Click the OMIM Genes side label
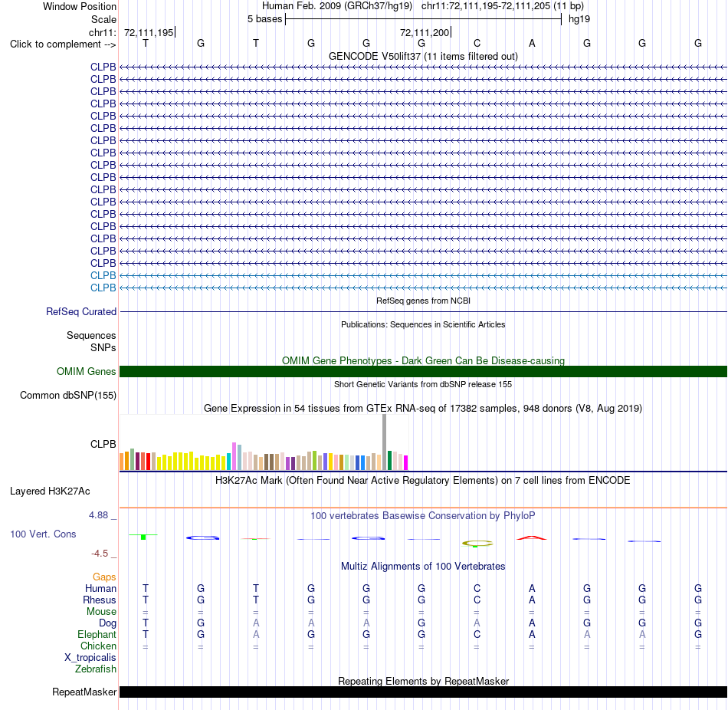Viewport: 728px width, 710px height. (x=86, y=371)
